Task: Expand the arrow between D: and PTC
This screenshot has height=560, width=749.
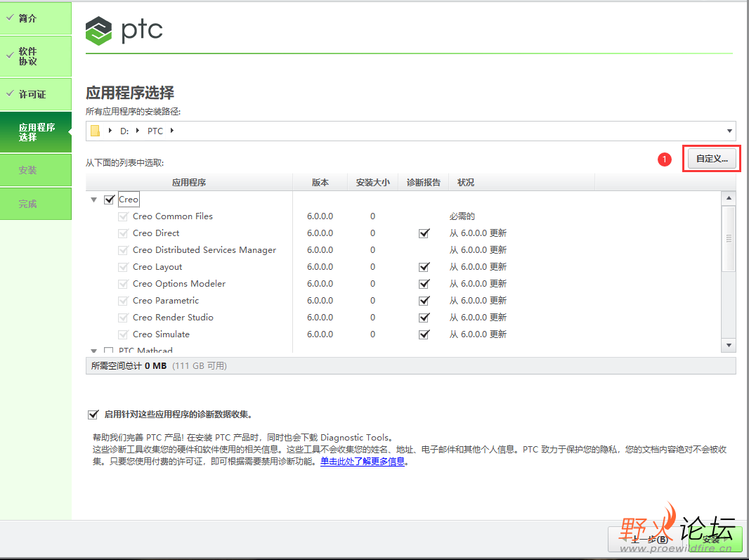Action: click(138, 131)
